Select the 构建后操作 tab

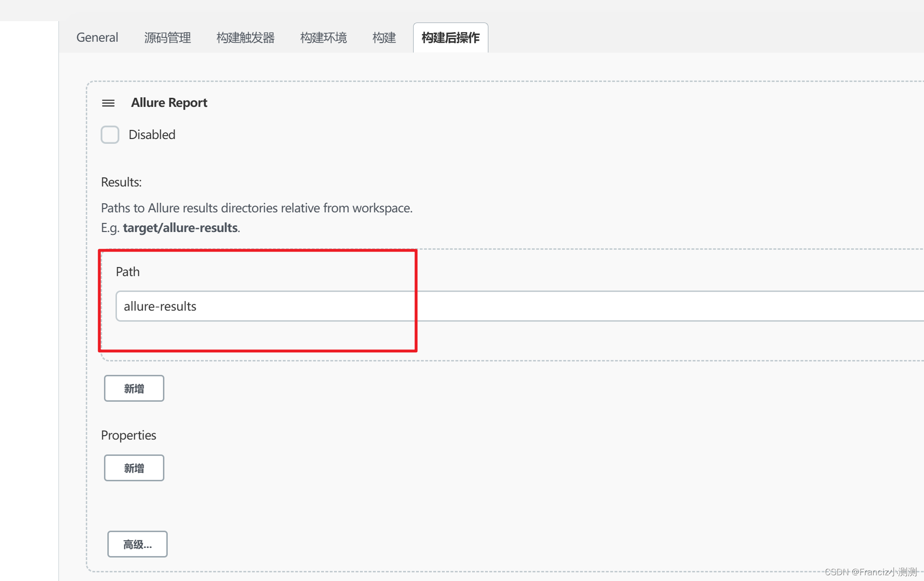point(450,37)
